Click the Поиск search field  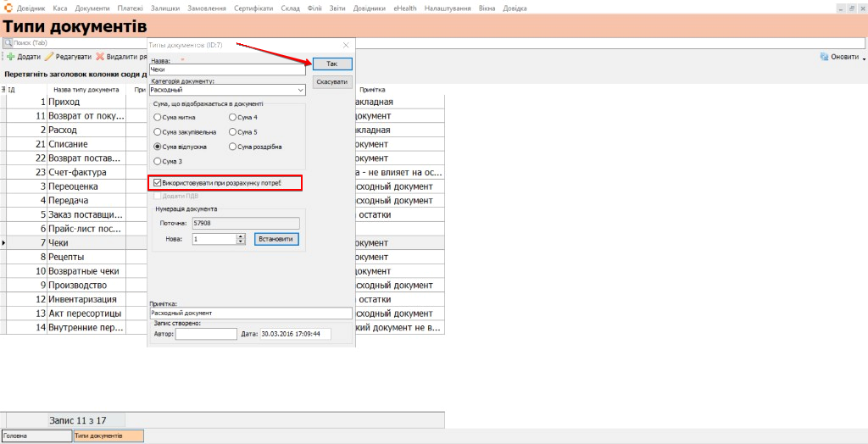(433, 42)
